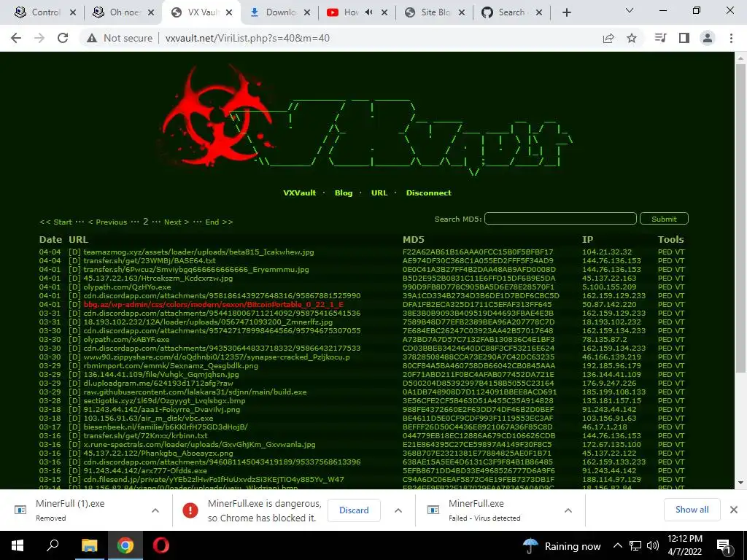Click the [D] link on the teamazmog.xyz row
This screenshot has height=560, width=747.
pyautogui.click(x=74, y=252)
